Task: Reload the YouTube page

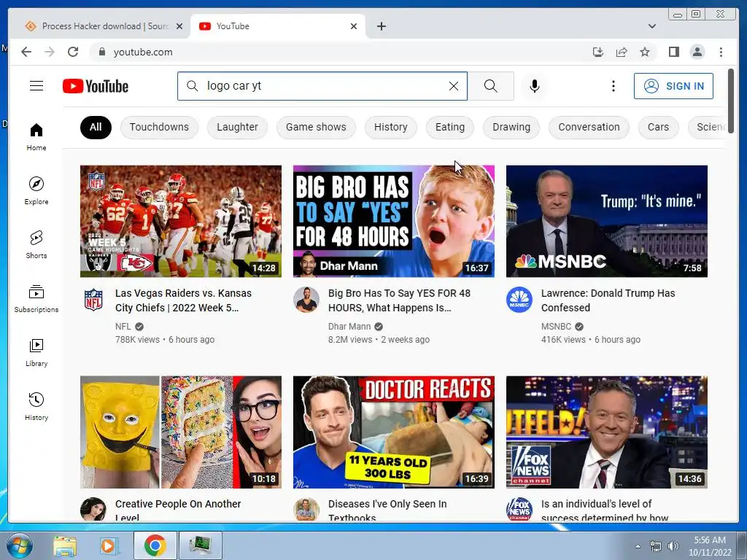Action: click(x=73, y=52)
